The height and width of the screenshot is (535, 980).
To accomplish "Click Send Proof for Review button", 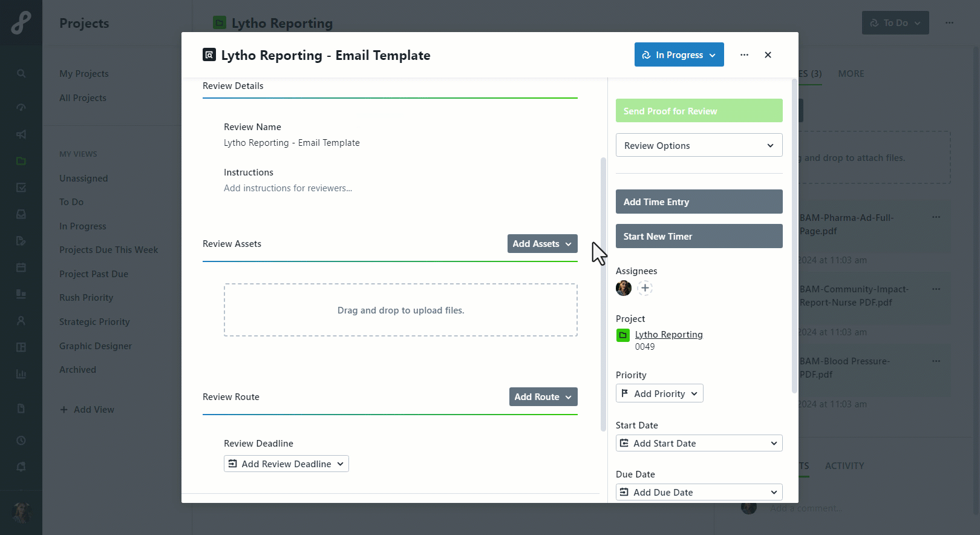I will coord(699,111).
